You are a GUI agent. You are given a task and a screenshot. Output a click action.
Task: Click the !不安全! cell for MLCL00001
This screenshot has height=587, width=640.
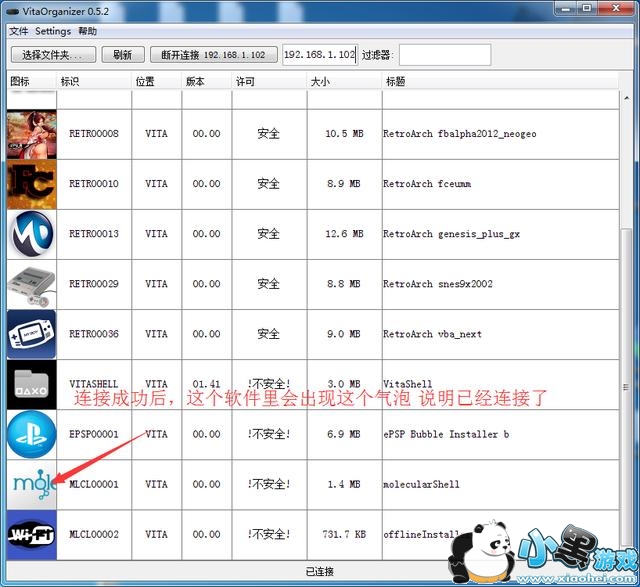(x=269, y=485)
